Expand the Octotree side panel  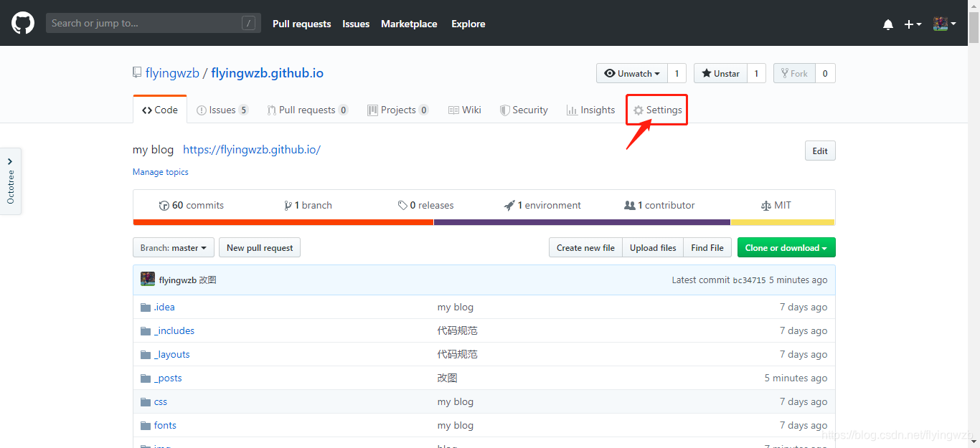[11, 181]
